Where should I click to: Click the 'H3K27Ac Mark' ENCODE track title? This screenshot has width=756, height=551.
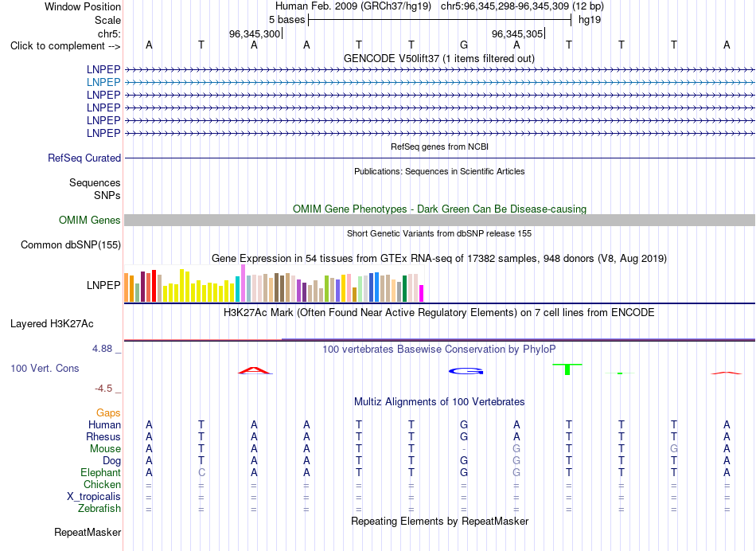[x=439, y=313]
